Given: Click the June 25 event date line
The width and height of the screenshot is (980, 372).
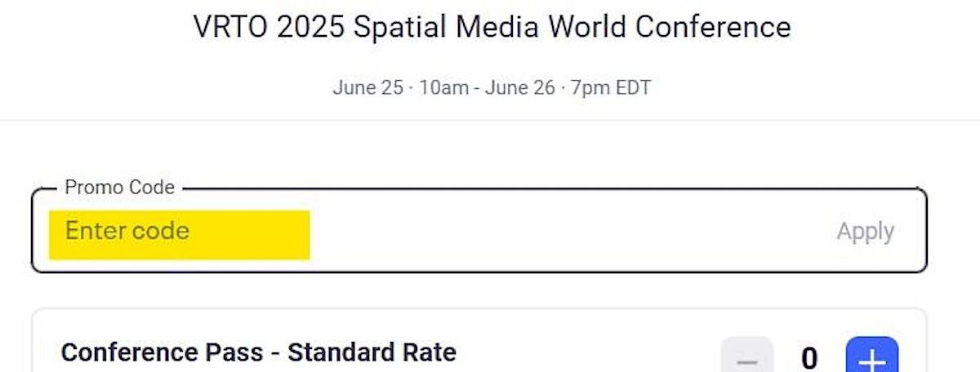Looking at the screenshot, I should (x=492, y=87).
